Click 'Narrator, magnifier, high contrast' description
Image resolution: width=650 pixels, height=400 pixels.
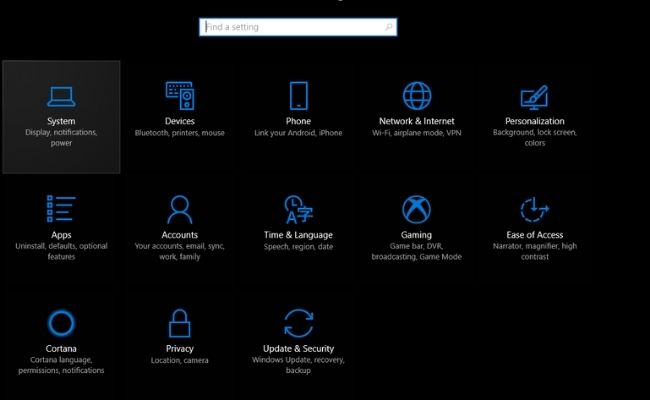[x=534, y=251]
